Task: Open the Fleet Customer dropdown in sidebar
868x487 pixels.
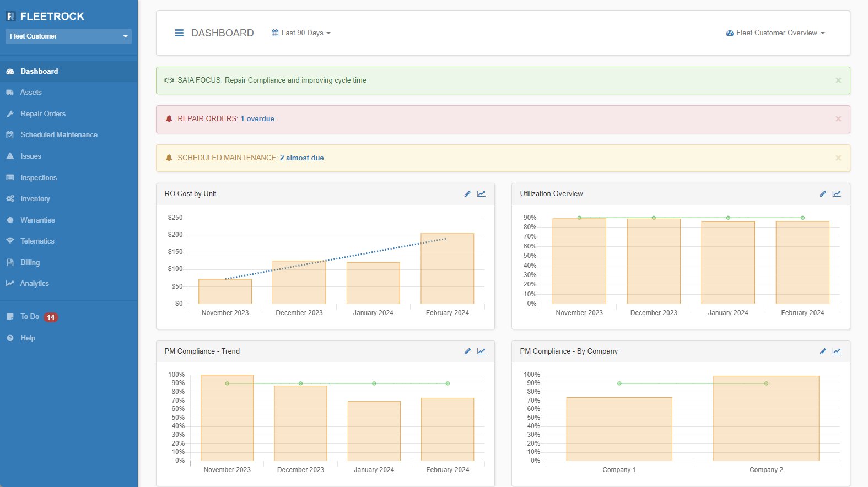Action: tap(68, 36)
